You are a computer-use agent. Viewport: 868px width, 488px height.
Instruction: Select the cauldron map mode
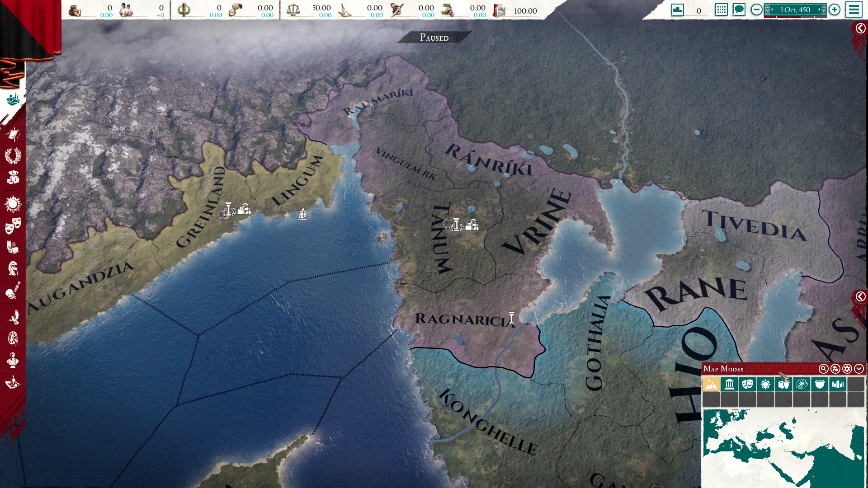(820, 385)
